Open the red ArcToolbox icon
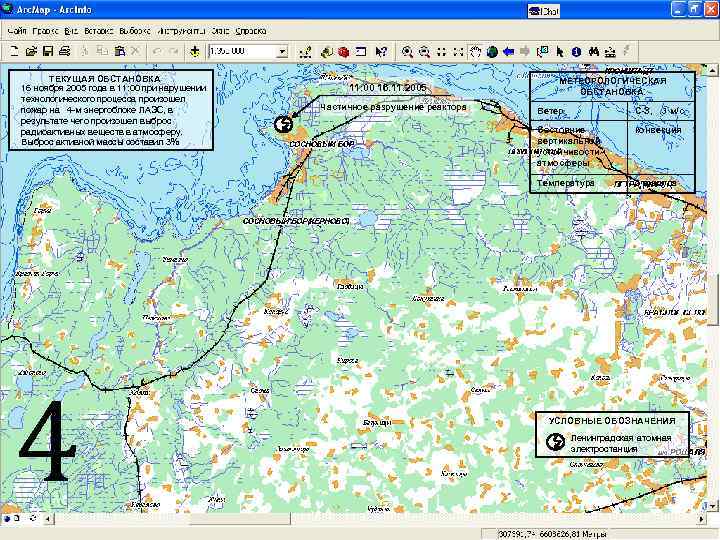 point(343,52)
